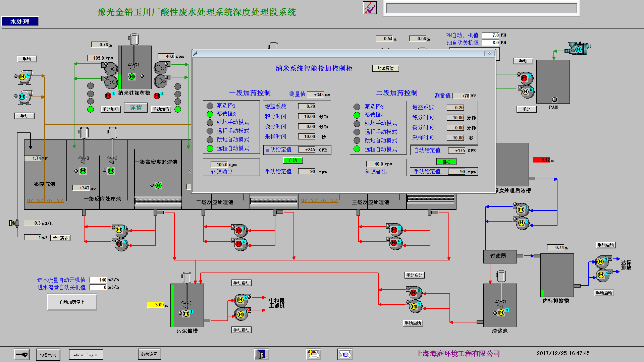This screenshot has height=362, width=644.
Task: Click the scroll icon marked C
Action: 345,354
